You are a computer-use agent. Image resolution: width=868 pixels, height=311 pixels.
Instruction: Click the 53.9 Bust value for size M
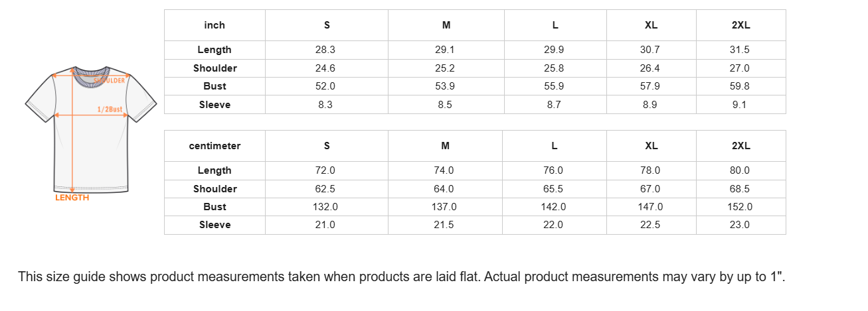(446, 86)
